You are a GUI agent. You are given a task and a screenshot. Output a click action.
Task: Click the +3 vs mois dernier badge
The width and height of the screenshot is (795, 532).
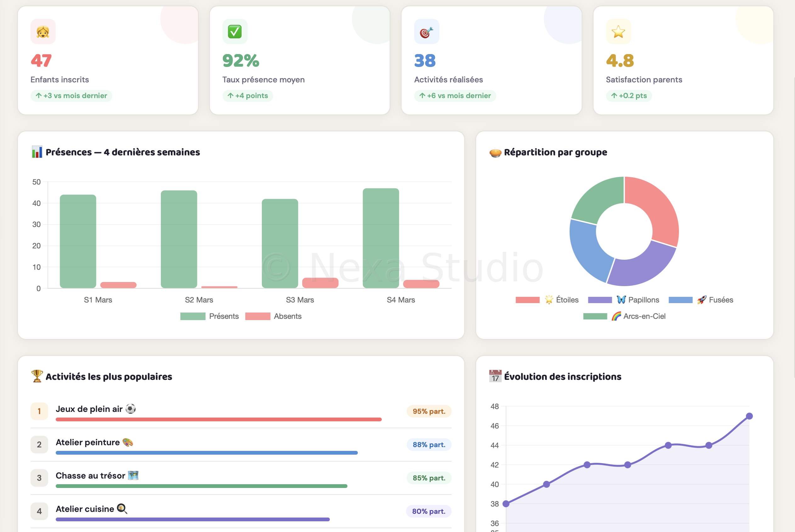tap(71, 96)
